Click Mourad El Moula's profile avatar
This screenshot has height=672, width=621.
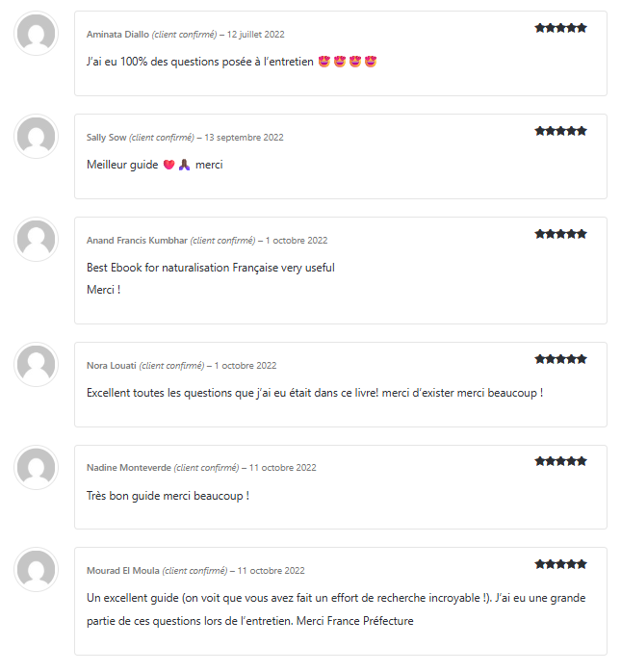coord(37,570)
